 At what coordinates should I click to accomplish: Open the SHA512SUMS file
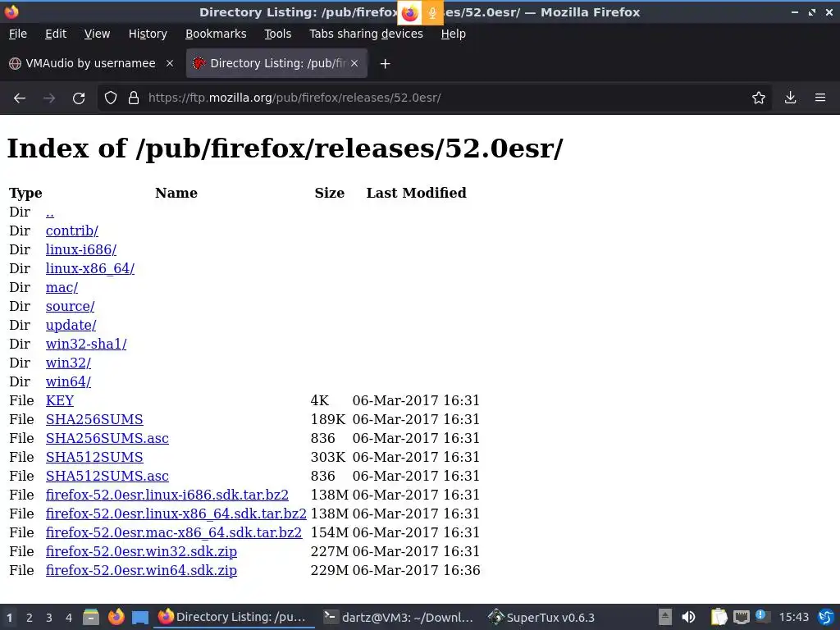click(94, 457)
